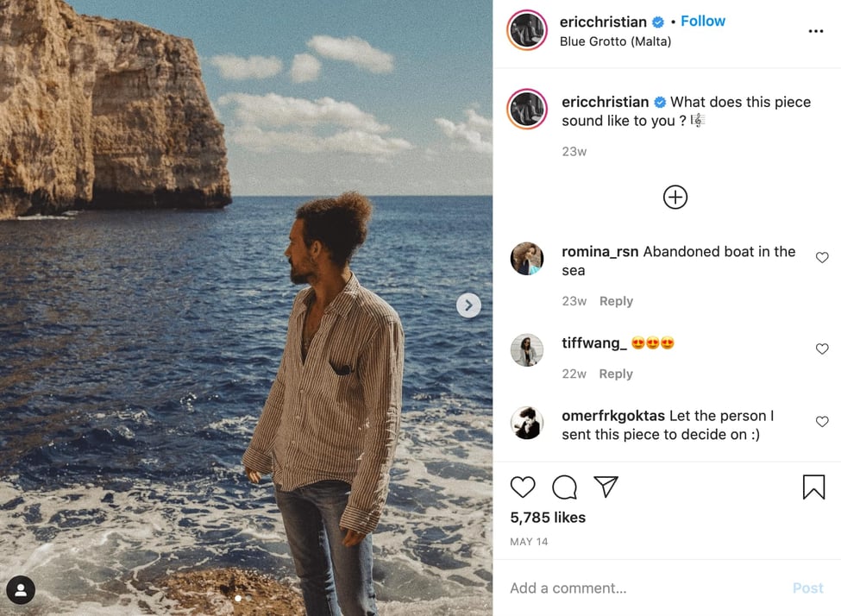Go to the next photo in the carousel
The width and height of the screenshot is (841, 616).
(468, 305)
